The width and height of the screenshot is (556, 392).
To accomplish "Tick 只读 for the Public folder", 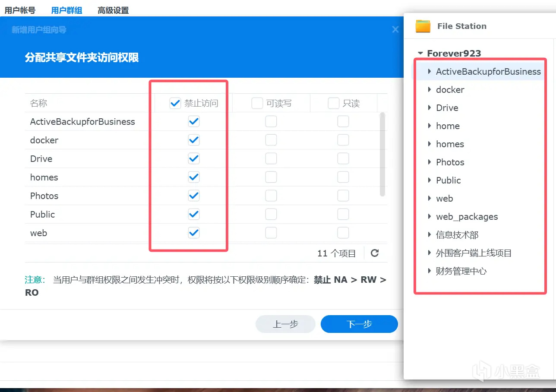I will [x=343, y=214].
